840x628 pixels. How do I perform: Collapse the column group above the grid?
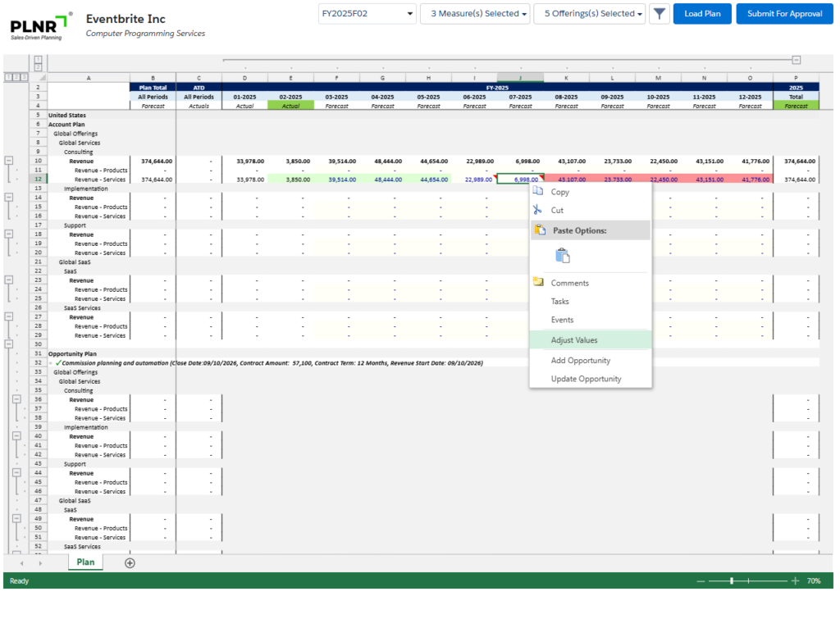click(797, 60)
